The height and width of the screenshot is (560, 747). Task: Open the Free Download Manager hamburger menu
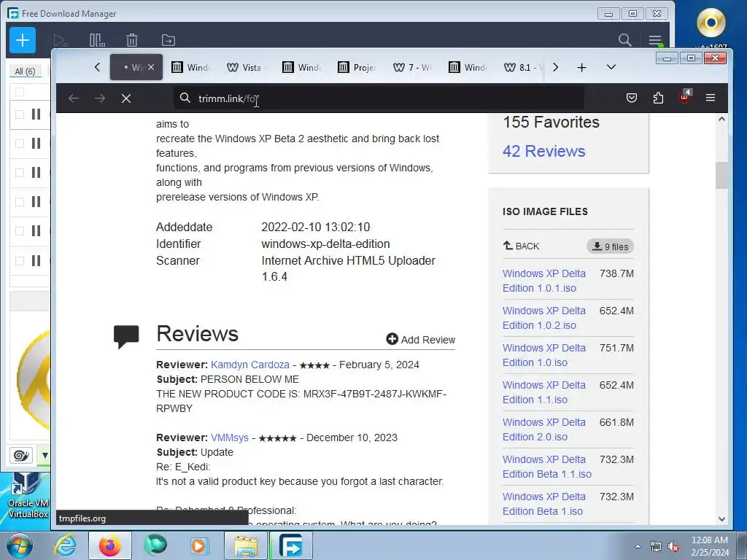click(655, 40)
